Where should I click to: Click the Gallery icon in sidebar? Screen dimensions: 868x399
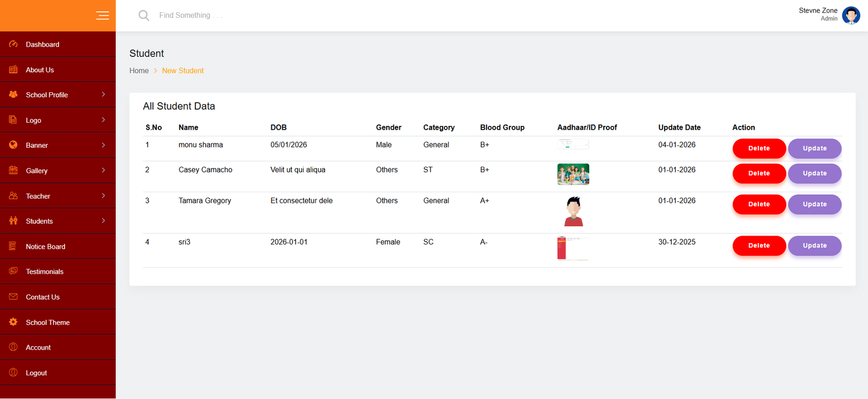(14, 170)
